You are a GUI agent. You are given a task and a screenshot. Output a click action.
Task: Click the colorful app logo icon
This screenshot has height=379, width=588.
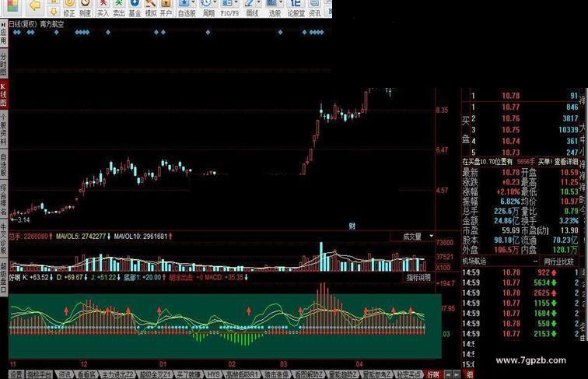coord(12,5)
